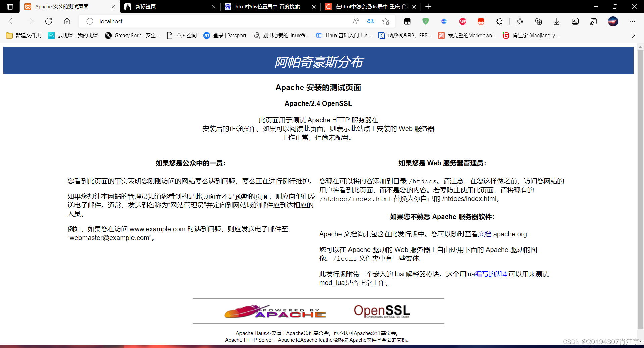Open the Adblock Plus extension
Screen dimensions: 644x348
pos(463,21)
